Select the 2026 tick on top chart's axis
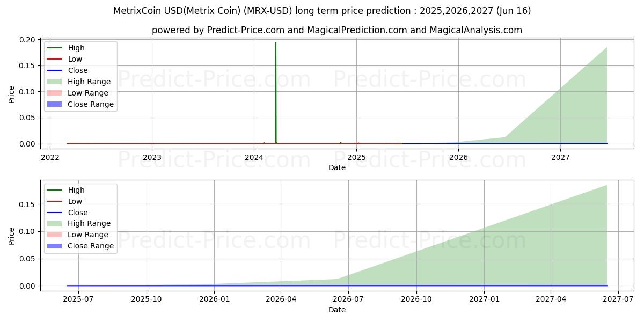Screen dimensions: 644x322 click(x=458, y=157)
